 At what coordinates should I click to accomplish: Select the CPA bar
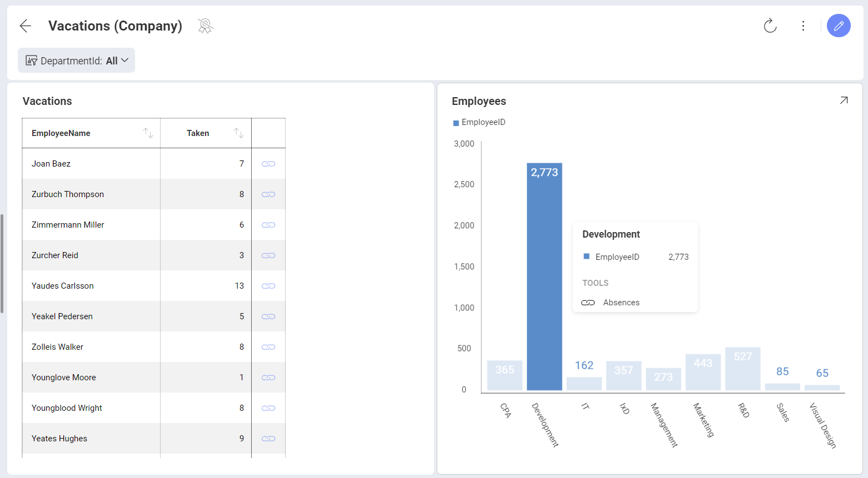point(505,375)
